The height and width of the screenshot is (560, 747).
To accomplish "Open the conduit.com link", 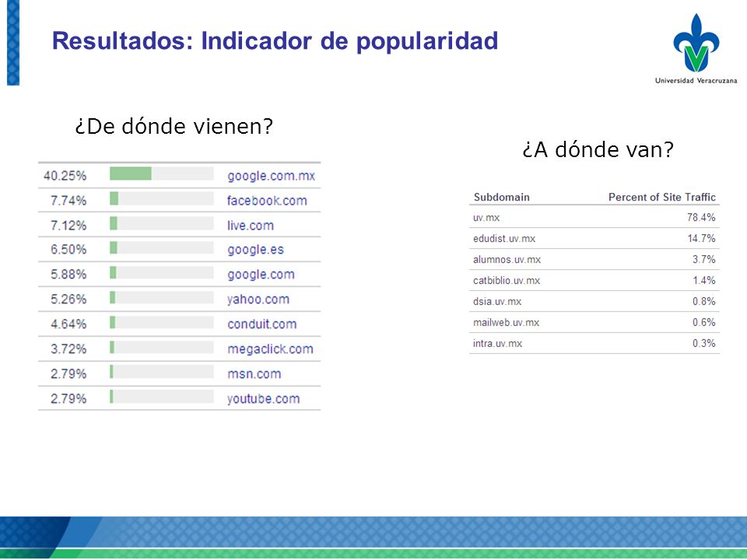I will (x=262, y=324).
